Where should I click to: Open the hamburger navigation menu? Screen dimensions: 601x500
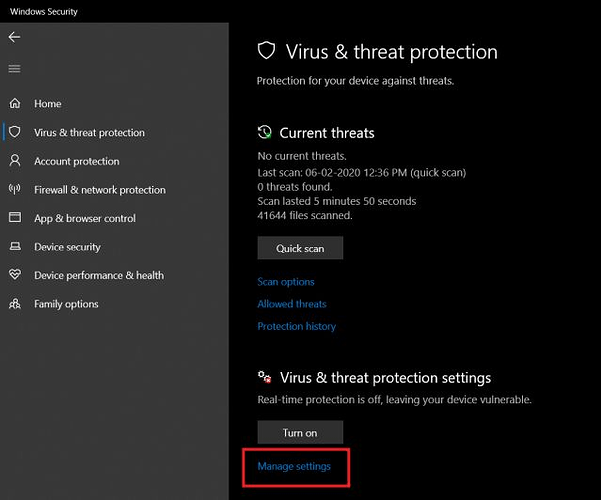(14, 69)
